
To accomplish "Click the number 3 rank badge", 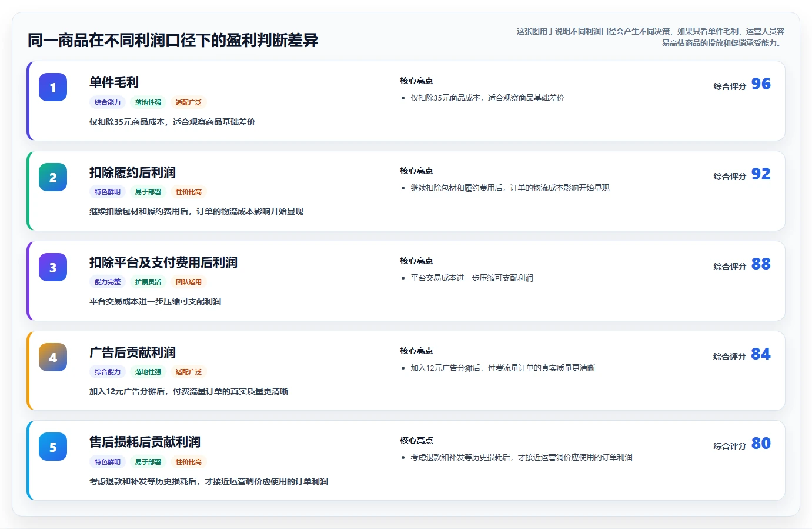I will [53, 268].
